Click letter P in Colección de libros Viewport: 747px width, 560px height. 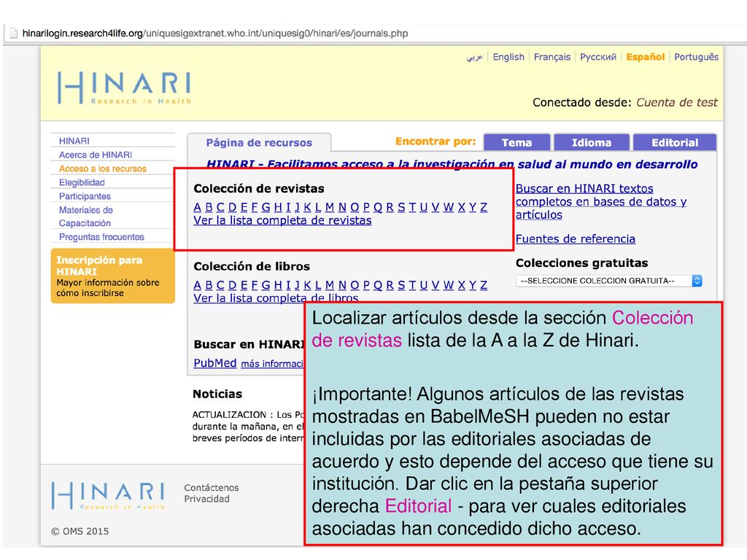coord(366,285)
